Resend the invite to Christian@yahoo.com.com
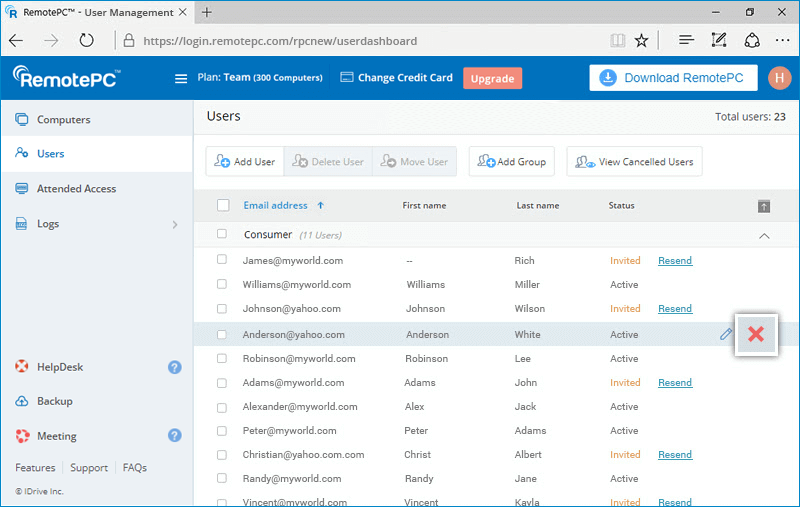 (x=675, y=454)
